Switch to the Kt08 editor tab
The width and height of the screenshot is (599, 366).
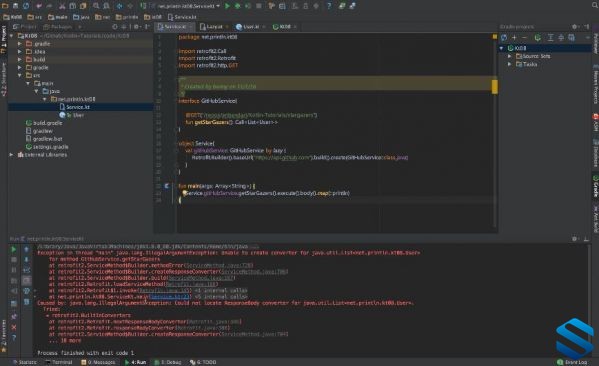[x=285, y=27]
